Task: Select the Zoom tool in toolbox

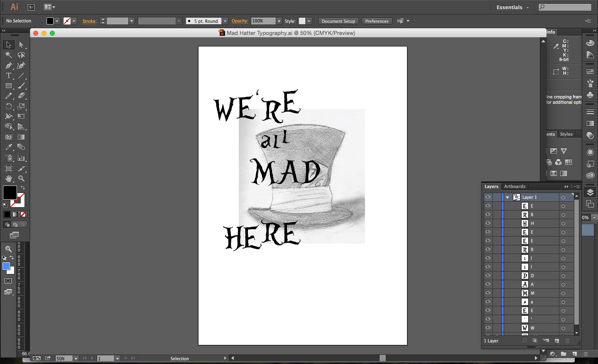Action: 21,178
